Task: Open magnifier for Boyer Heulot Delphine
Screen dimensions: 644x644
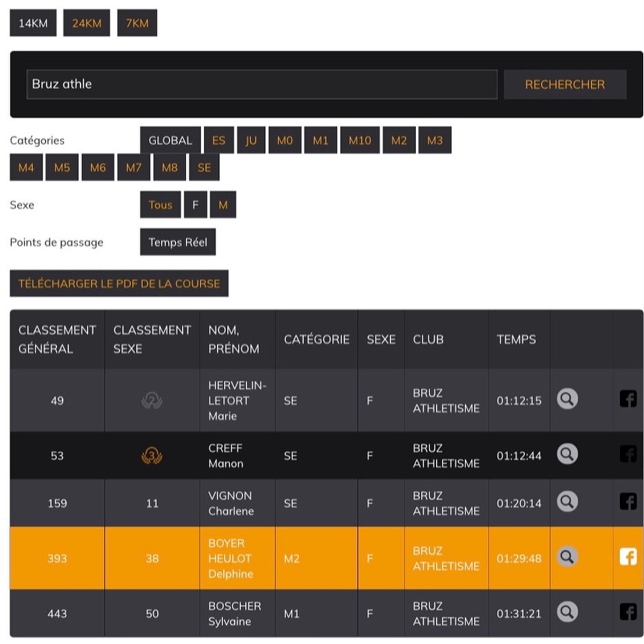Action: click(x=567, y=557)
